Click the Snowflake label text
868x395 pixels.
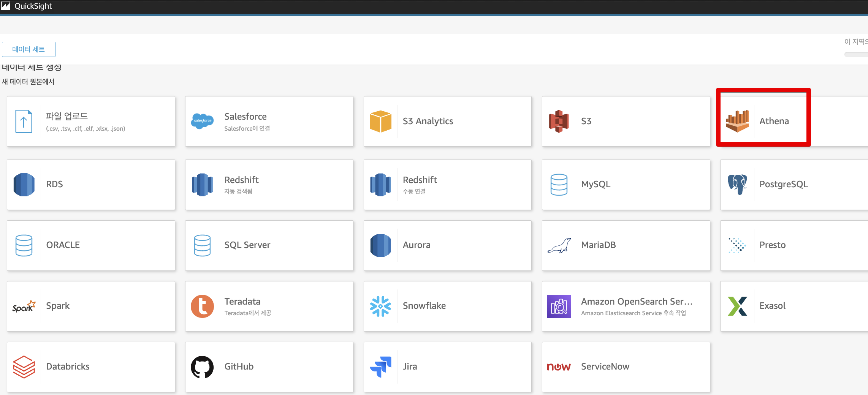pos(424,306)
